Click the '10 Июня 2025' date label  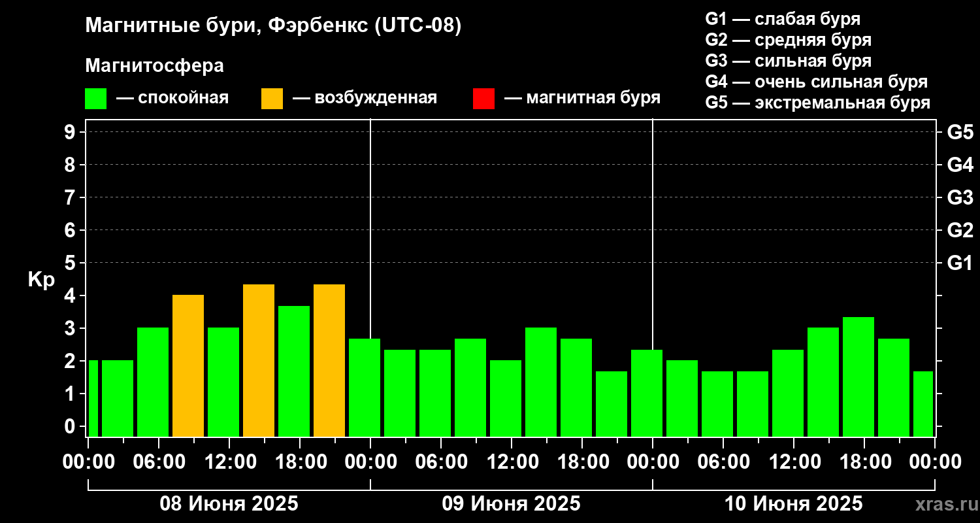tap(794, 504)
